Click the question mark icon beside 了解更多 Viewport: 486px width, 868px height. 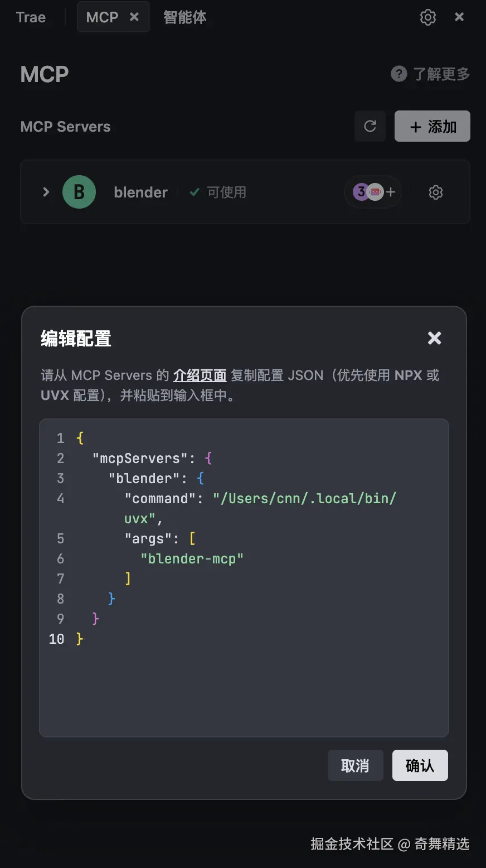(398, 74)
